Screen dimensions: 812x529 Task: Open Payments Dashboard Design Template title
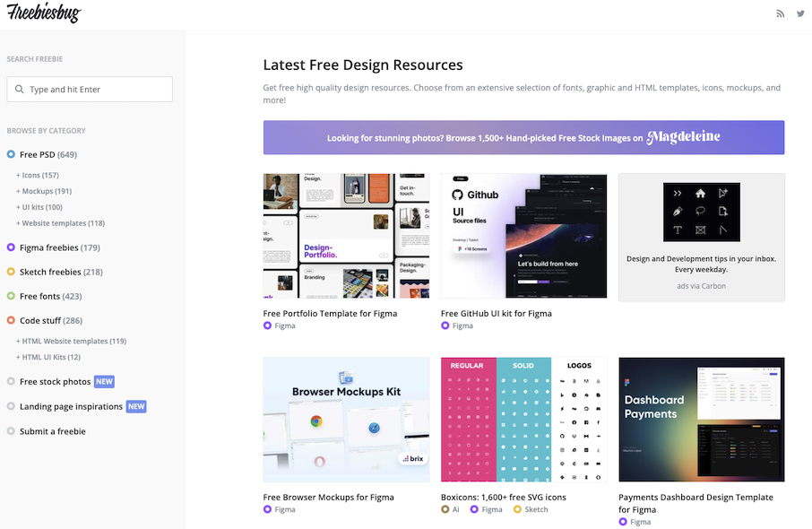695,503
